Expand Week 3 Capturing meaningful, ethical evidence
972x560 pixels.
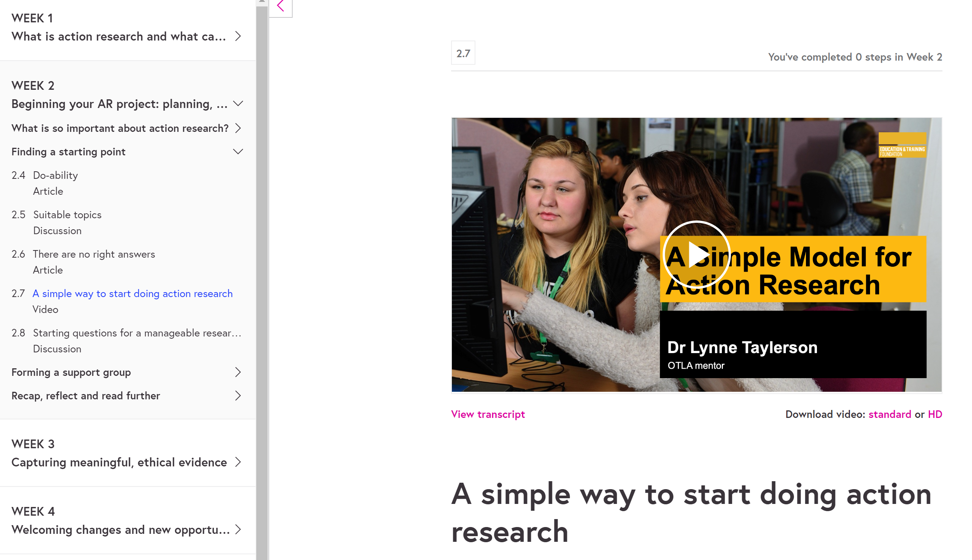click(x=238, y=462)
